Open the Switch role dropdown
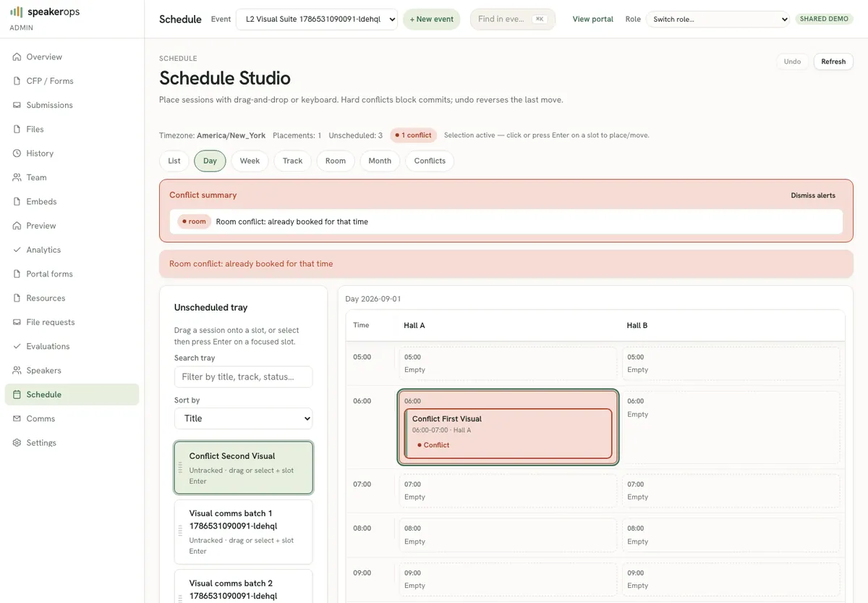The height and width of the screenshot is (603, 868). click(x=718, y=19)
